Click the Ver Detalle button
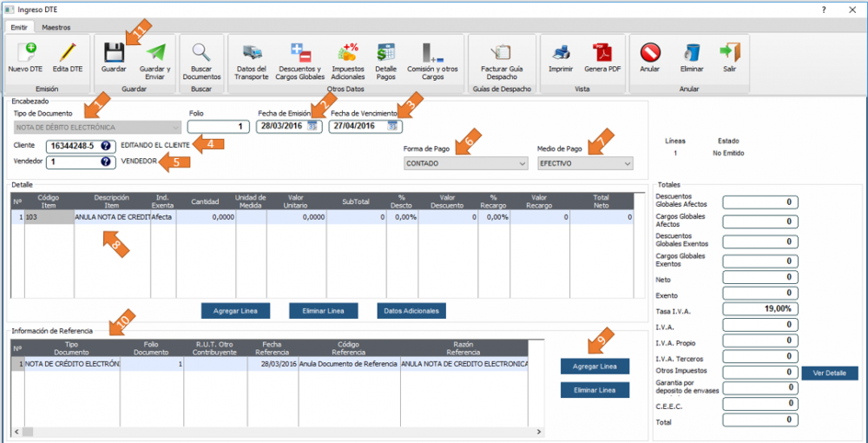This screenshot has width=868, height=443. click(829, 374)
